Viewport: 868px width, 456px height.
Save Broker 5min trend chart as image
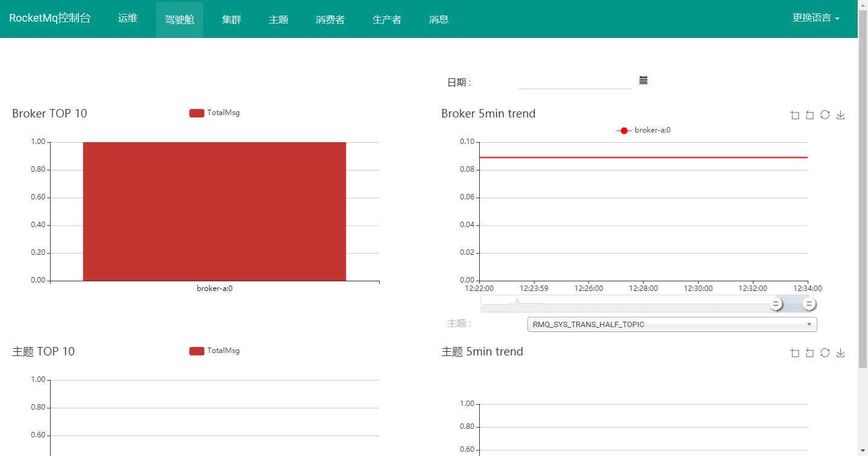coord(841,115)
